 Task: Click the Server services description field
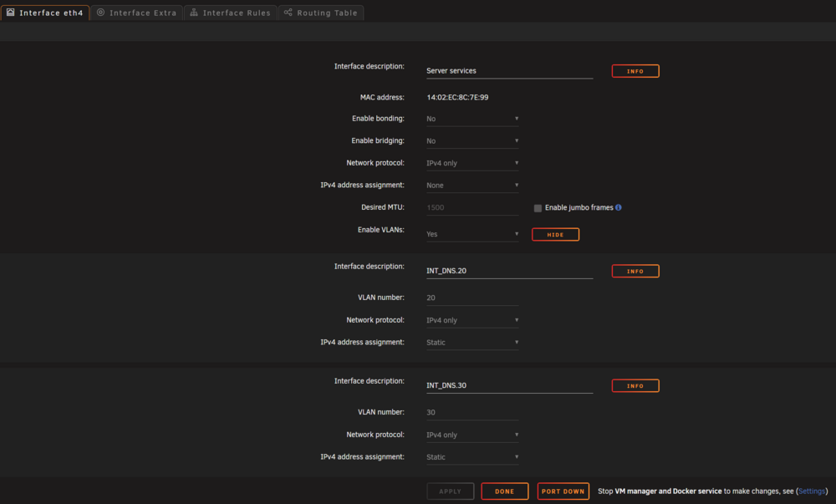coord(509,71)
